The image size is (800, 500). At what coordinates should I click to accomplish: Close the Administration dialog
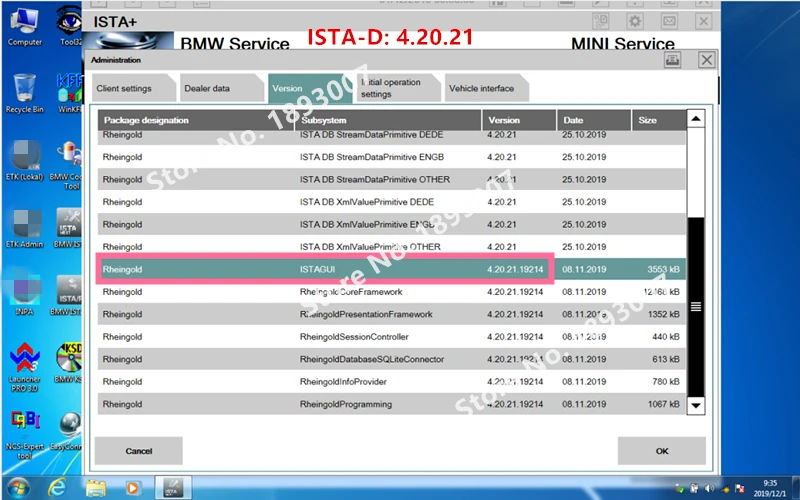[x=707, y=60]
